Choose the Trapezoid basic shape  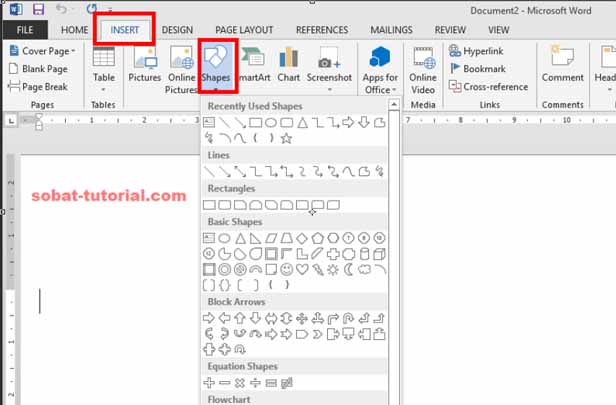(286, 238)
